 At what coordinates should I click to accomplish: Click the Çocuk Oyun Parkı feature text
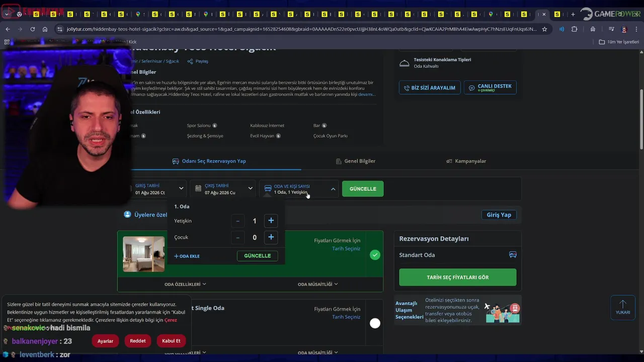point(330,136)
